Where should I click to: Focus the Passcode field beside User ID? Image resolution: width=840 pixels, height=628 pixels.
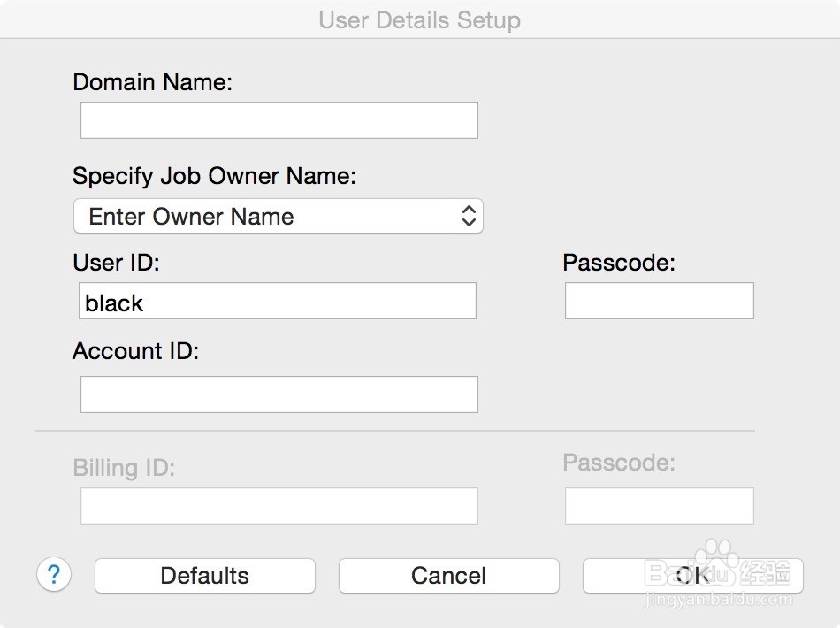[659, 301]
